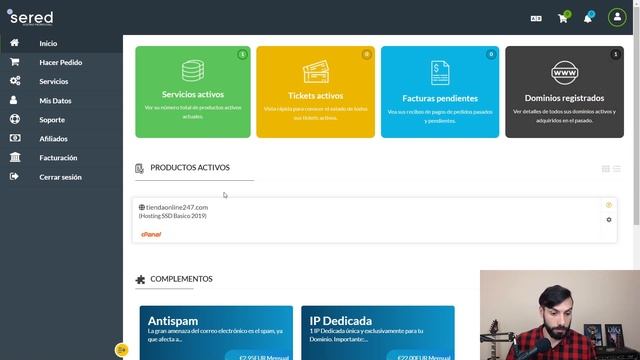Image resolution: width=640 pixels, height=360 pixels.
Task: Click the WWW globe icon on Dominios card
Action: [x=564, y=73]
